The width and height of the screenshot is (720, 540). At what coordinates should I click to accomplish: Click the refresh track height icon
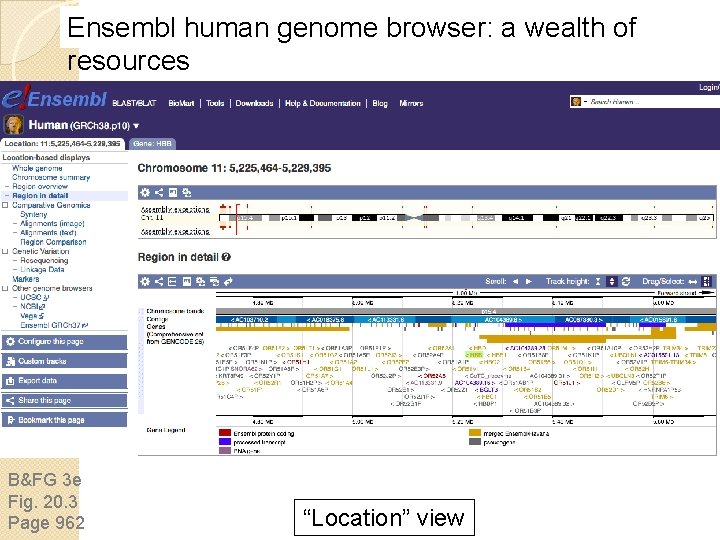click(625, 281)
